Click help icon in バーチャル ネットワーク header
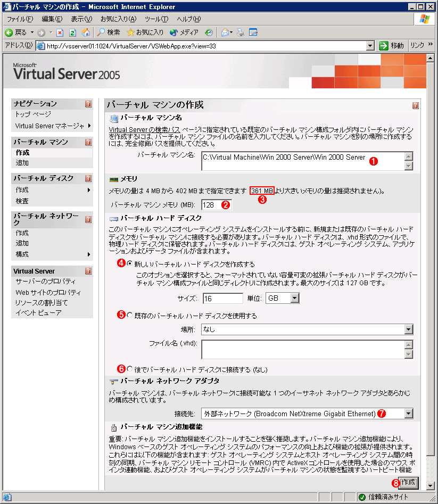This screenshot has height=504, width=438. click(x=88, y=219)
